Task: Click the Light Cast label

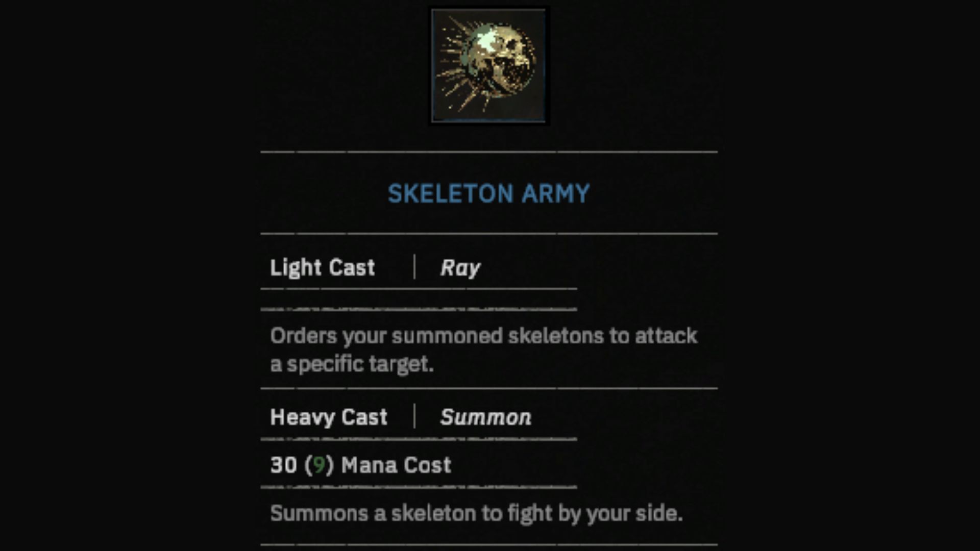Action: click(323, 268)
